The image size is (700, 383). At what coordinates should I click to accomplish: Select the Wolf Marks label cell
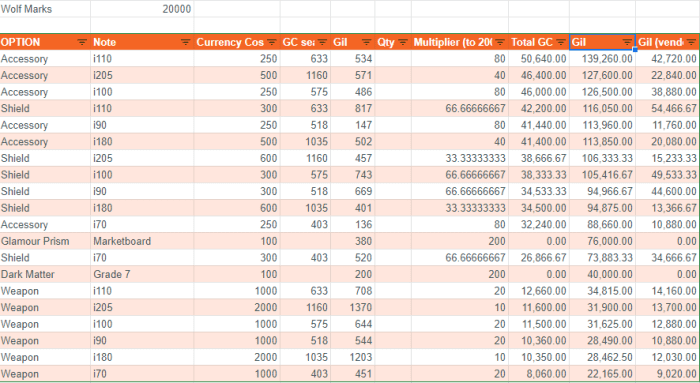pos(45,9)
